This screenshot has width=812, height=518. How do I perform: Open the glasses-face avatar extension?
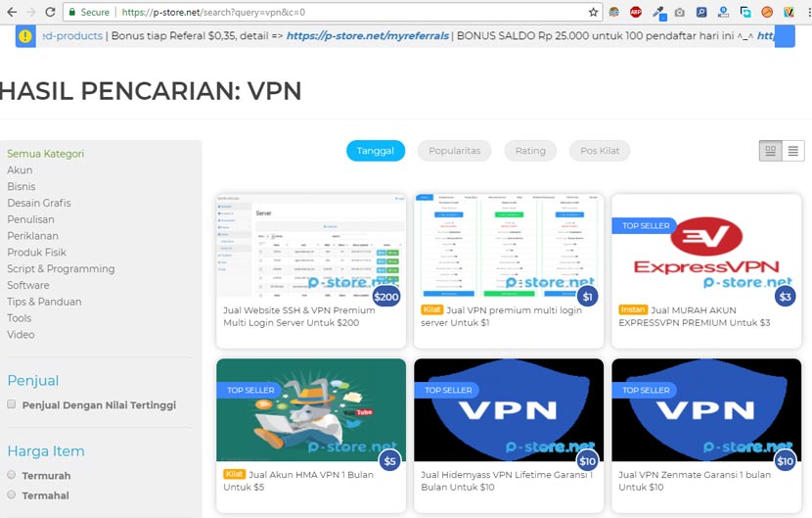coord(614,12)
